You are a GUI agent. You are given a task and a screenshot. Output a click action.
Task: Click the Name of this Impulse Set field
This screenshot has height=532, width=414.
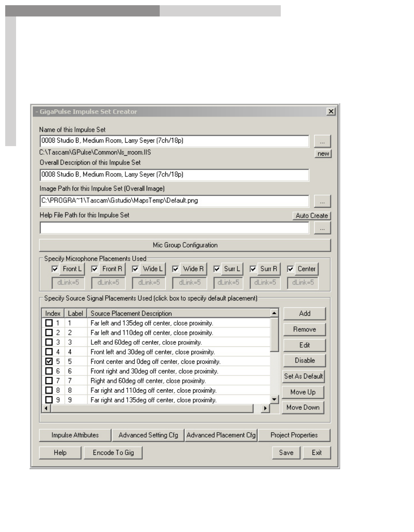pos(174,141)
